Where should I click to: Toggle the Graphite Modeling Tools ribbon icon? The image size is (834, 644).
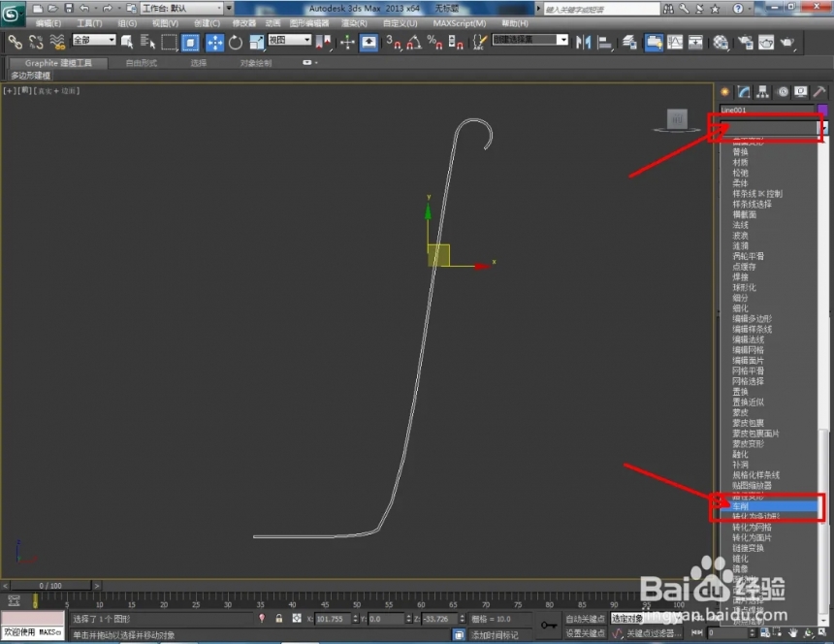[x=654, y=42]
